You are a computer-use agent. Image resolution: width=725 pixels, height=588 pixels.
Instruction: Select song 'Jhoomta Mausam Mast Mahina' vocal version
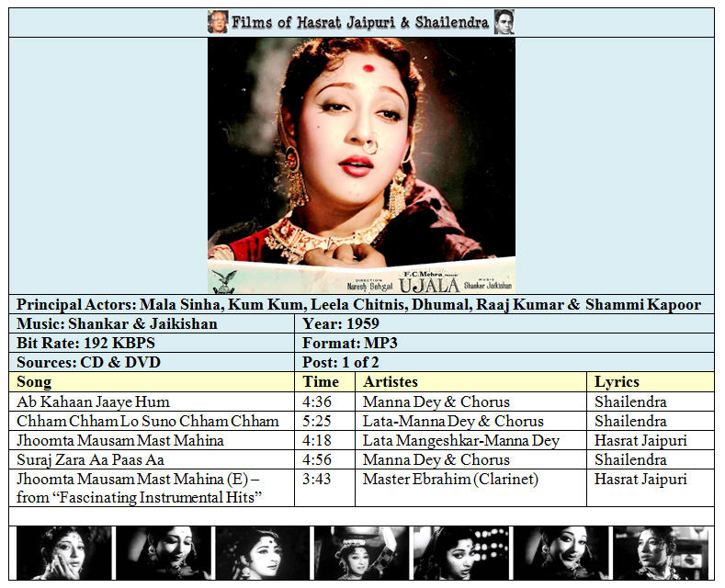(120, 440)
